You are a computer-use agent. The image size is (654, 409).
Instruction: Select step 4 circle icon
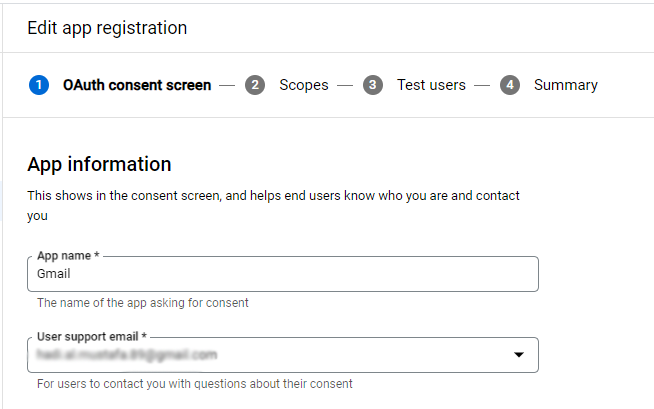click(510, 85)
